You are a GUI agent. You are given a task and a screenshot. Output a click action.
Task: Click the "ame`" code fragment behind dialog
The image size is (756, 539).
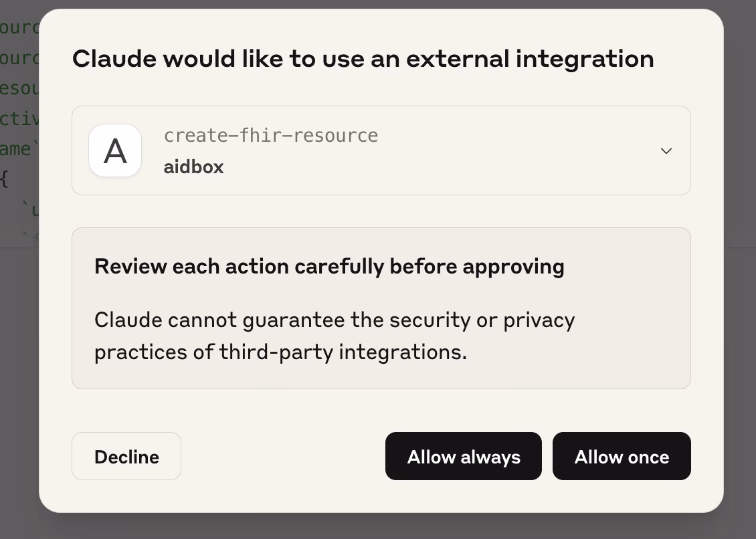17,148
